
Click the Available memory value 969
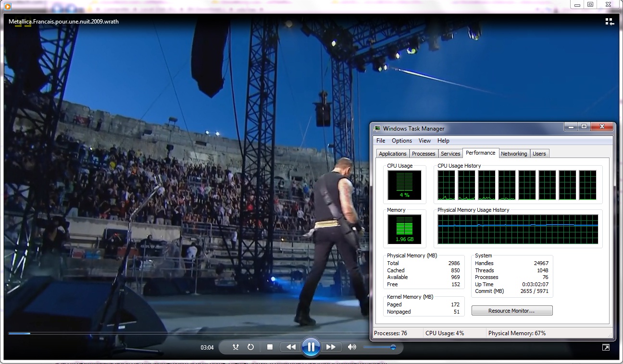[x=455, y=277]
